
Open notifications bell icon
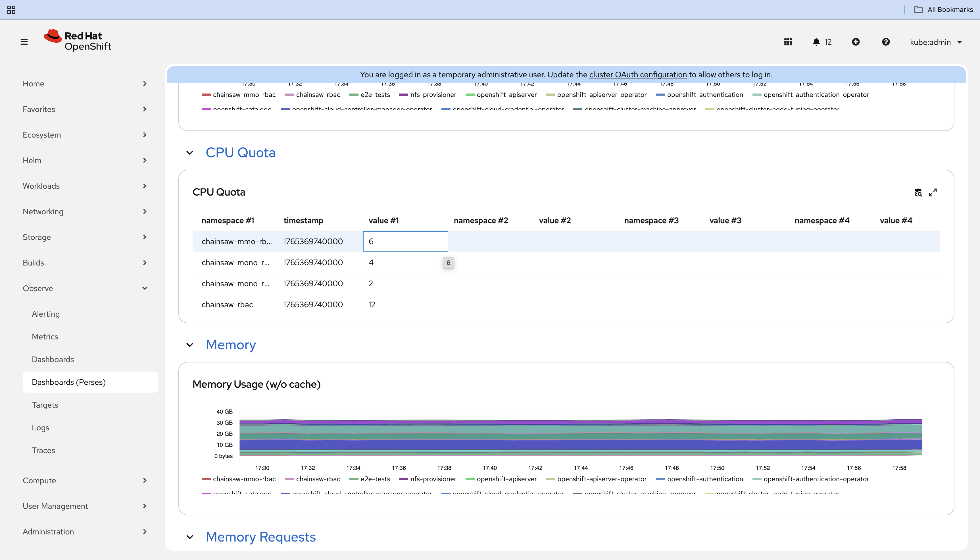816,42
